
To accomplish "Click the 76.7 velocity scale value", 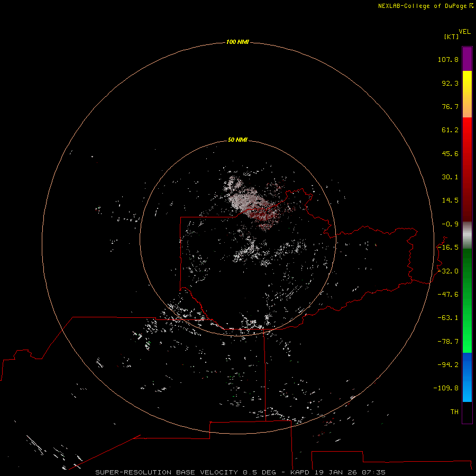I will tap(450, 106).
